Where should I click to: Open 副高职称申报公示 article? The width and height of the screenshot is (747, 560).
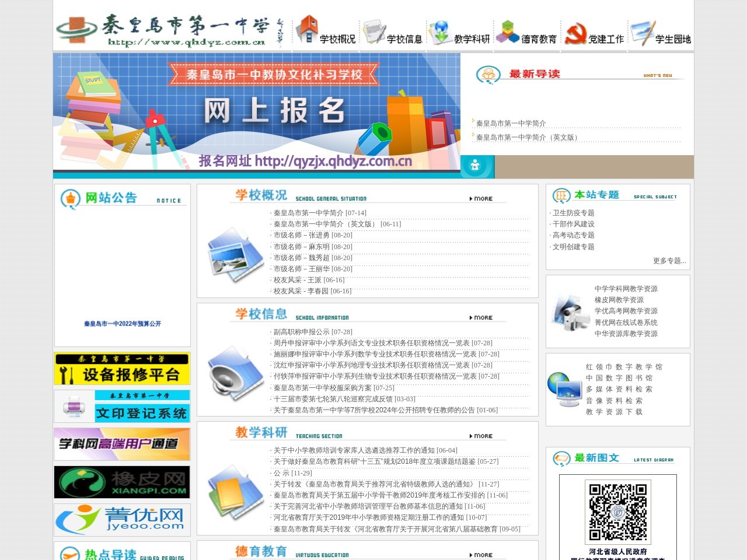click(302, 332)
